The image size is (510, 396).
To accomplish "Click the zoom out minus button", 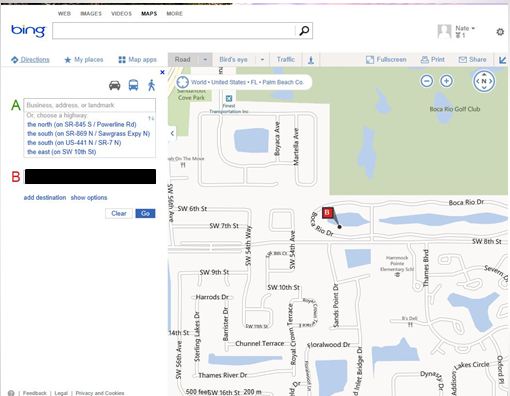I will [427, 81].
